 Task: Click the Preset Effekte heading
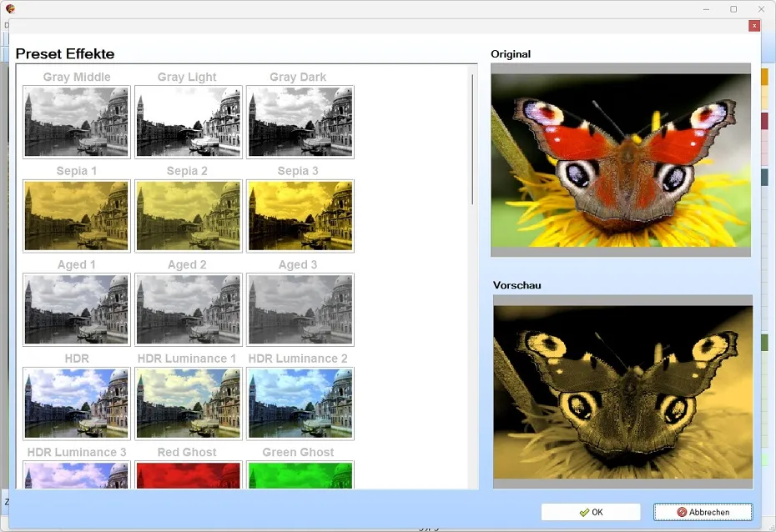[65, 54]
